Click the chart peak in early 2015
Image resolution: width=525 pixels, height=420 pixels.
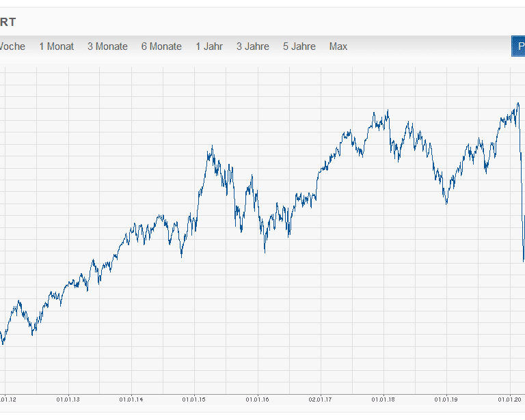(213, 146)
